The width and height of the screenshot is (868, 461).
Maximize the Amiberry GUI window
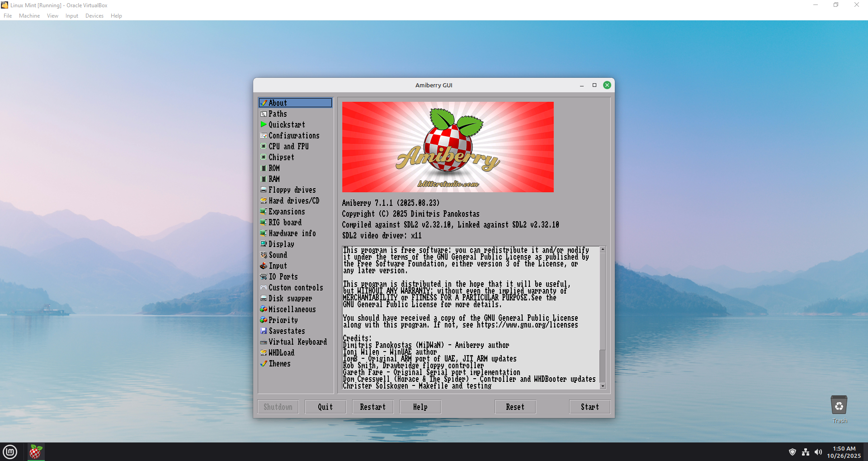(x=594, y=85)
